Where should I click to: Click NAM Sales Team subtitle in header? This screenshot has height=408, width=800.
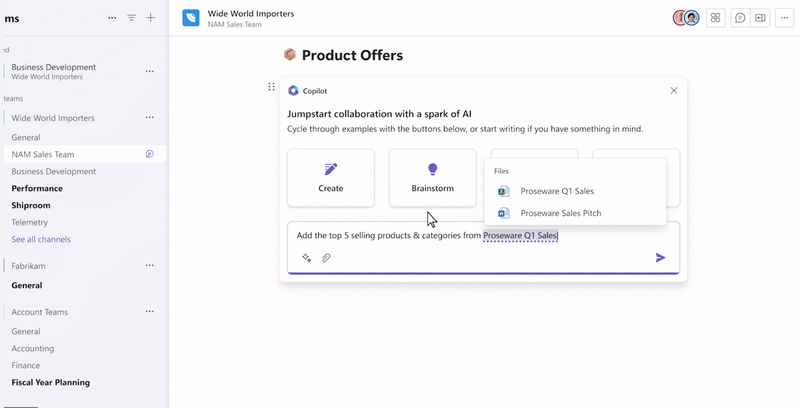click(x=235, y=24)
